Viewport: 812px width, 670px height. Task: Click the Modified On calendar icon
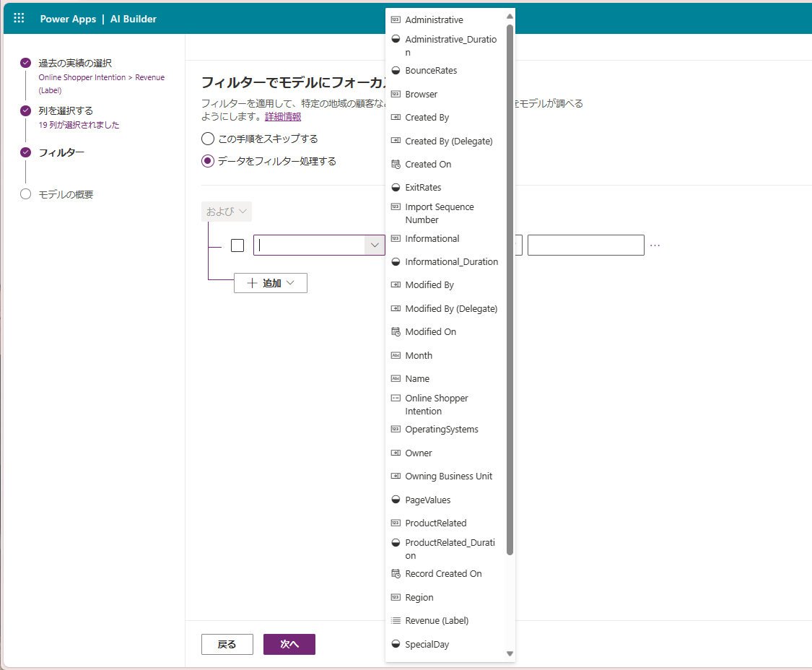point(396,331)
